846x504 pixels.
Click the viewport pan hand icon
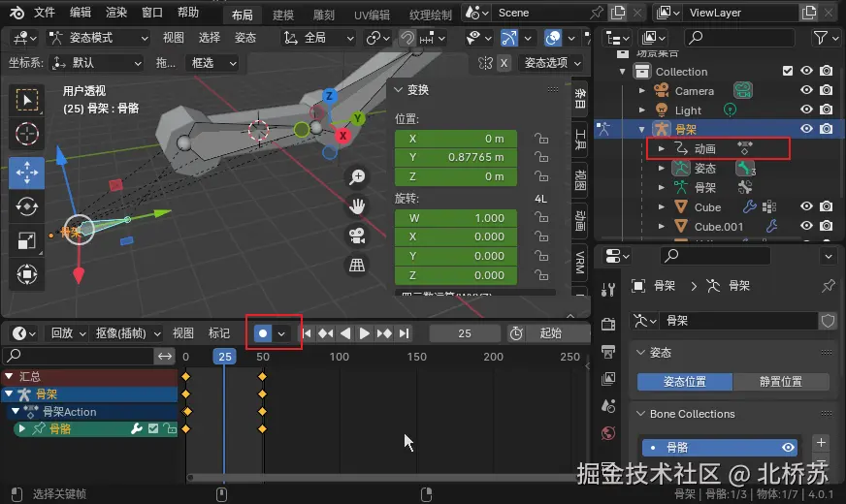(357, 205)
